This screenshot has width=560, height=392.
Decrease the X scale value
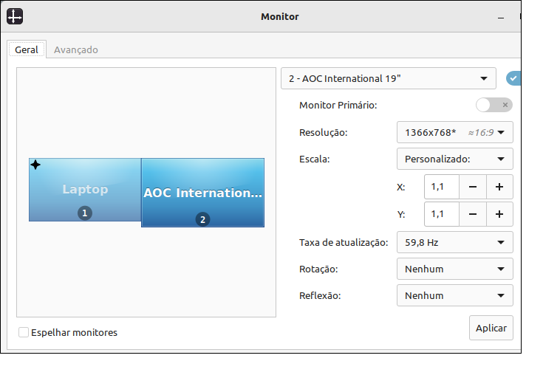click(473, 187)
